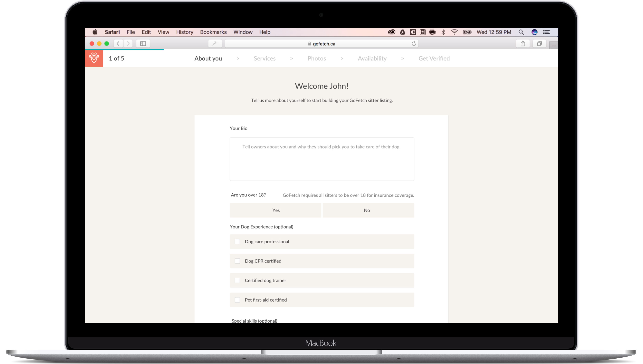Viewport: 643px width, 364px height.
Task: Select Yes for over 18
Action: [x=276, y=210]
